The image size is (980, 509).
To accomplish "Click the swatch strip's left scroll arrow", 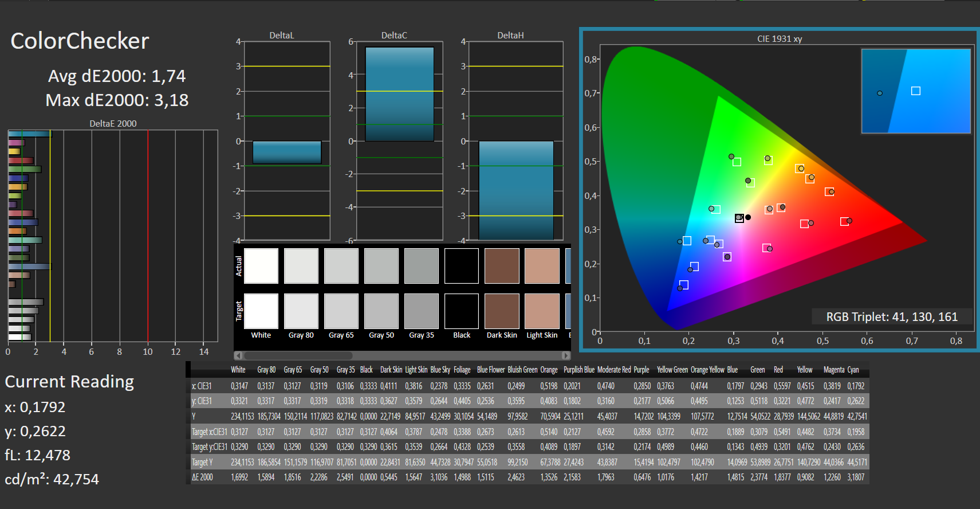I will (x=238, y=355).
